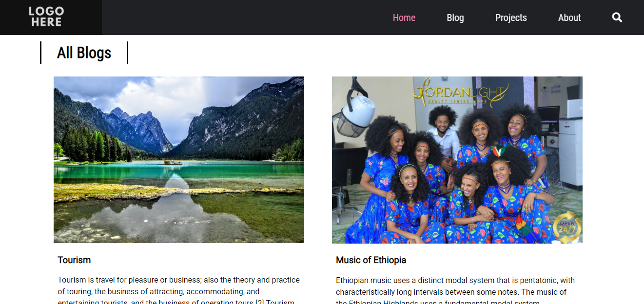Screen dimensions: 644x304
Task: Click the Open 24/7 gold badge
Action: (566, 227)
